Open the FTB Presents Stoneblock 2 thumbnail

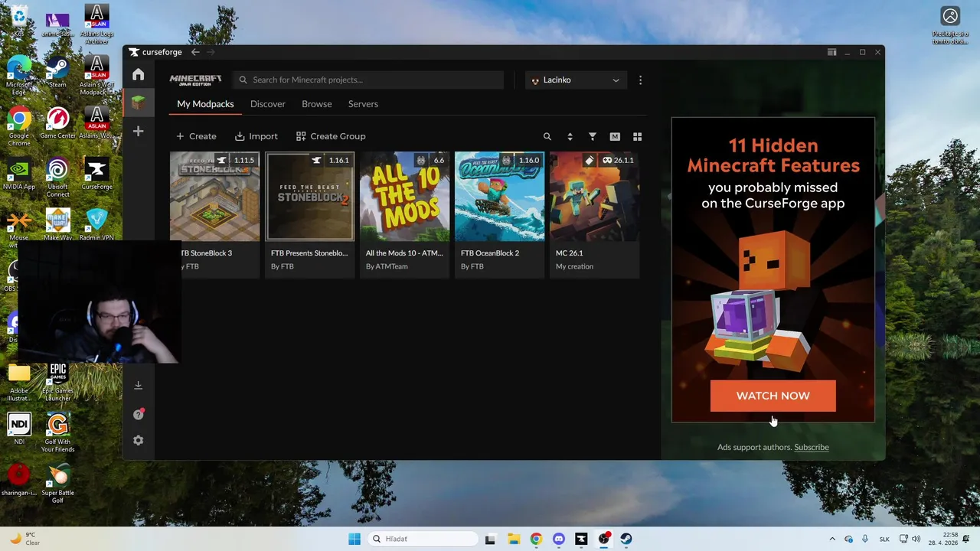[x=309, y=197]
